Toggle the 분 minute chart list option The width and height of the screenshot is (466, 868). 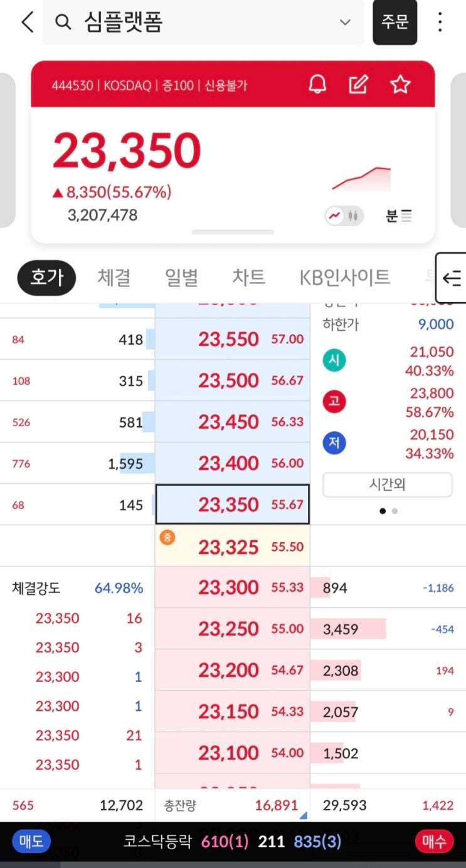click(x=399, y=216)
